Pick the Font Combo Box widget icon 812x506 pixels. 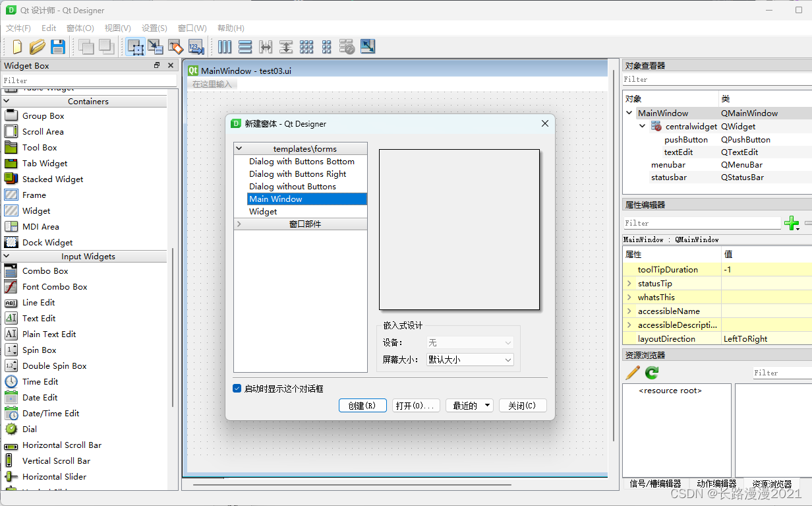pyautogui.click(x=11, y=286)
